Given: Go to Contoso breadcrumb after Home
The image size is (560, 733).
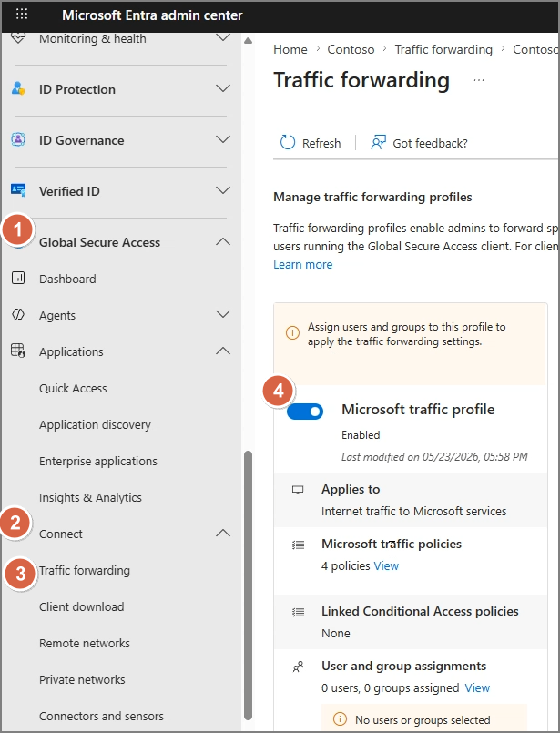Looking at the screenshot, I should [351, 49].
